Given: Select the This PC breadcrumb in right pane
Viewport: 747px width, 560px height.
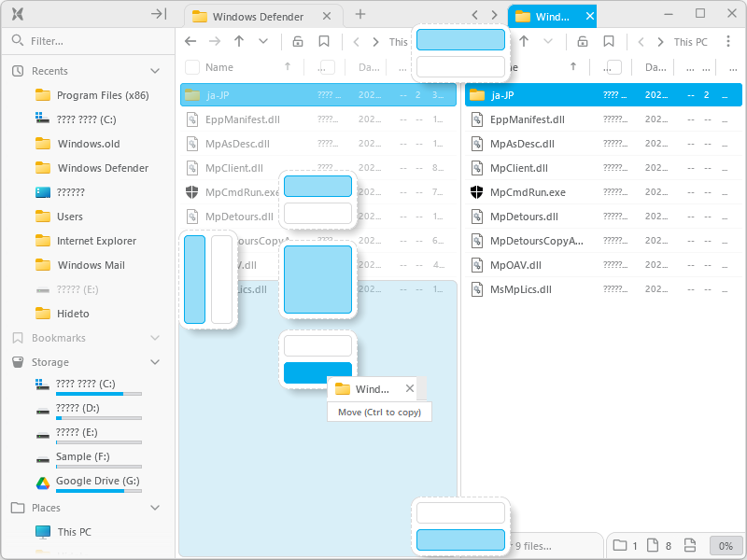Looking at the screenshot, I should [x=690, y=42].
